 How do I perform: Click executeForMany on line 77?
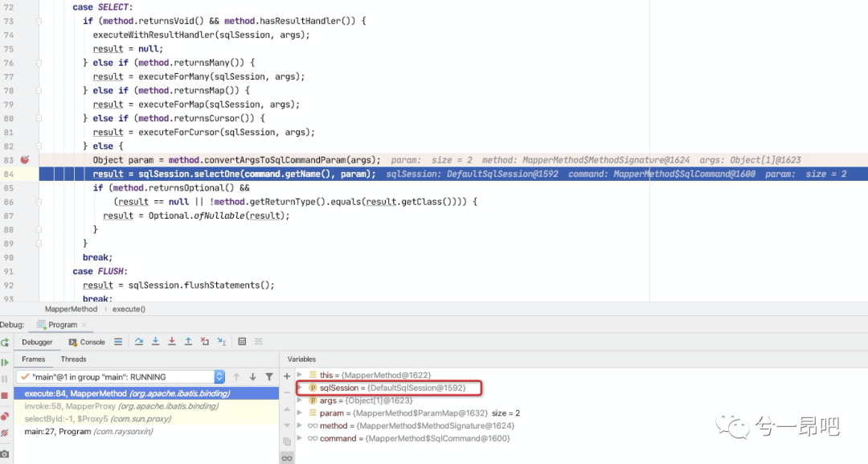click(174, 76)
